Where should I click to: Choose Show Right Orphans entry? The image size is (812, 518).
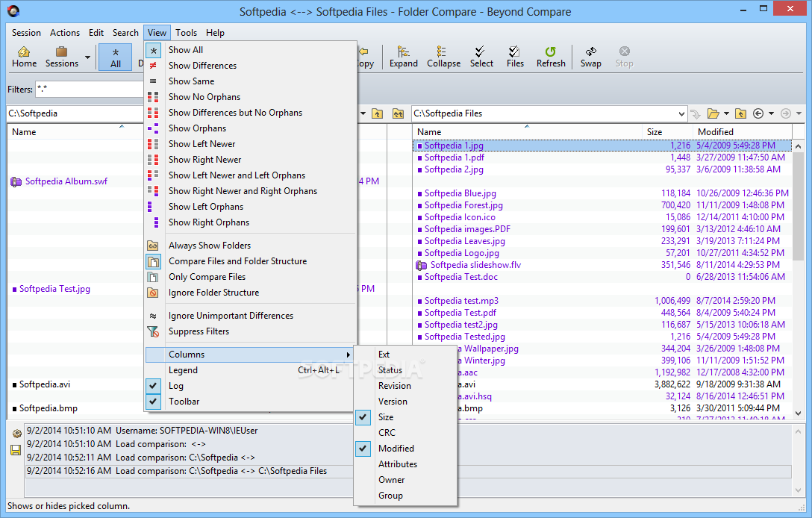point(251,222)
